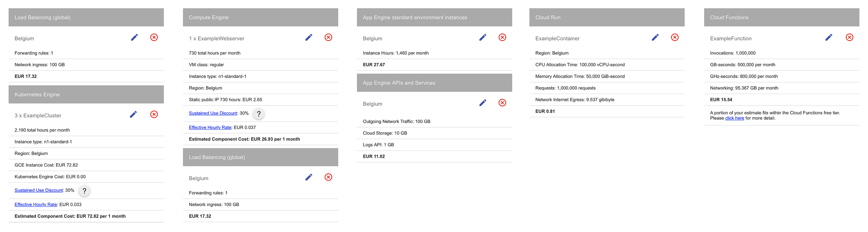868x232 pixels.
Task: Click 'VM class: regular'
Action: coord(206,65)
